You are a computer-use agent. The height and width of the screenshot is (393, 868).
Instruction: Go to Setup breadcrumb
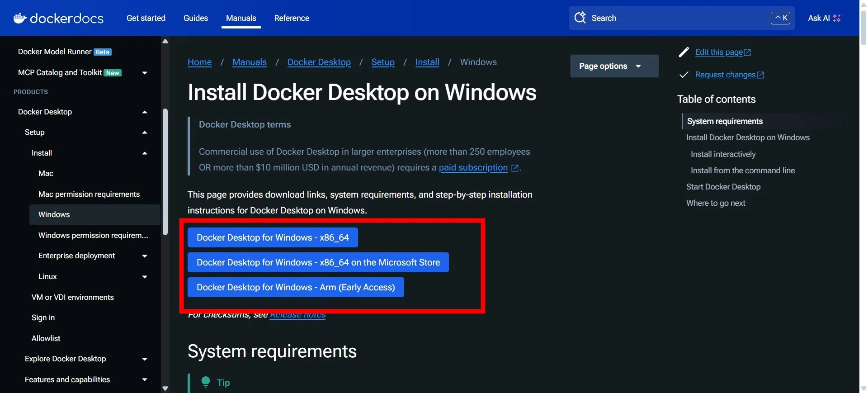(383, 62)
